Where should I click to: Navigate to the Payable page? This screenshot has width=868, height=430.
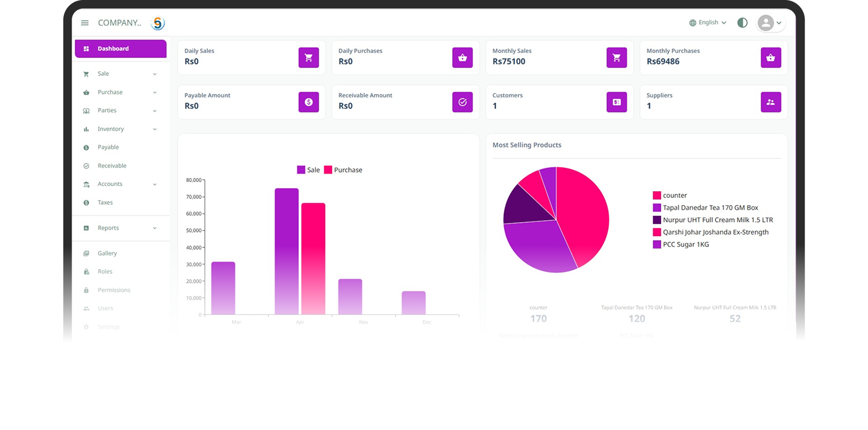pyautogui.click(x=108, y=147)
